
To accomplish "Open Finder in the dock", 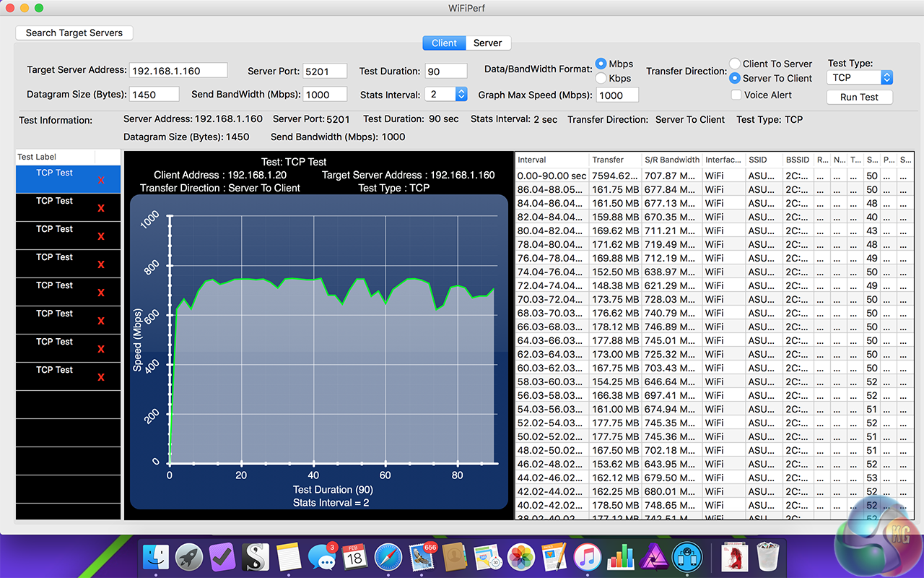I will (155, 558).
